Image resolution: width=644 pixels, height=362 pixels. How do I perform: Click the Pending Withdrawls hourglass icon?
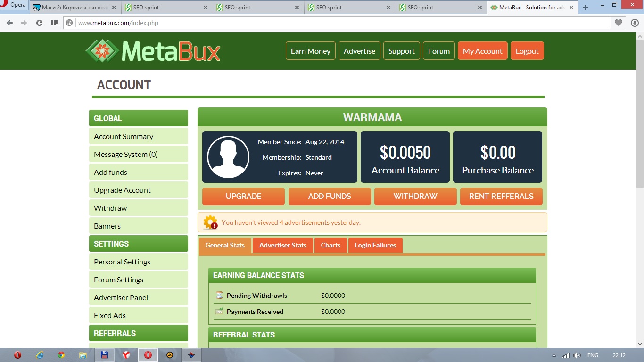click(x=219, y=296)
